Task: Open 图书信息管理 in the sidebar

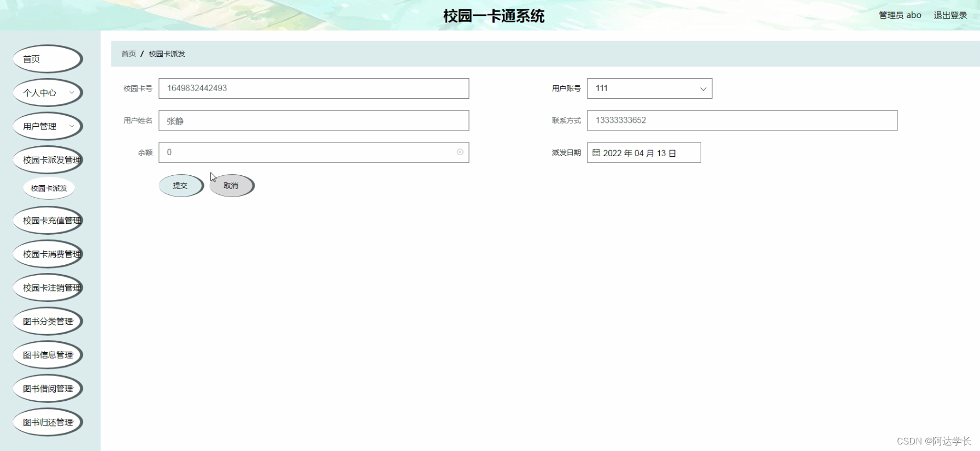Action: click(48, 355)
